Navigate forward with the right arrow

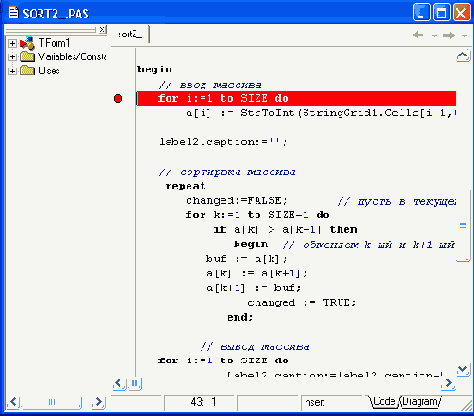[x=449, y=35]
